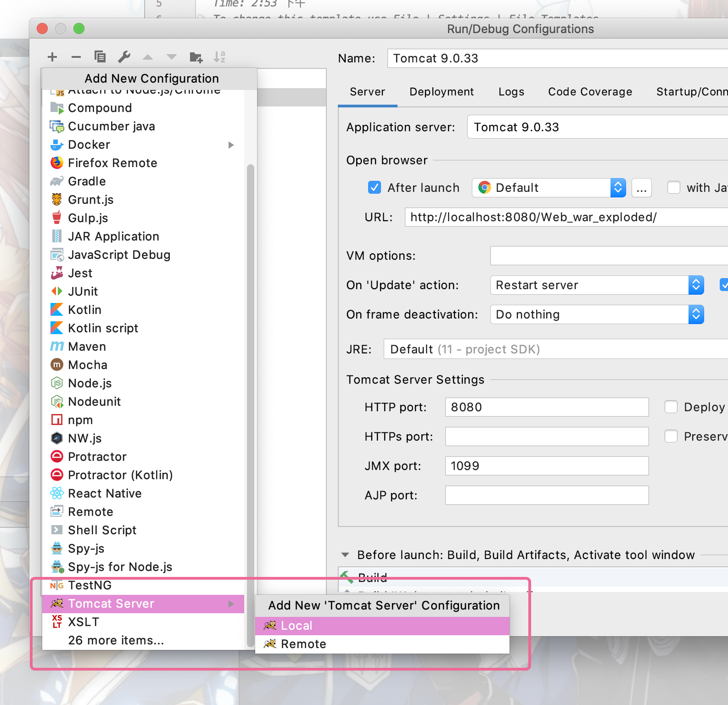Click the Copy configuration icon

click(x=100, y=57)
